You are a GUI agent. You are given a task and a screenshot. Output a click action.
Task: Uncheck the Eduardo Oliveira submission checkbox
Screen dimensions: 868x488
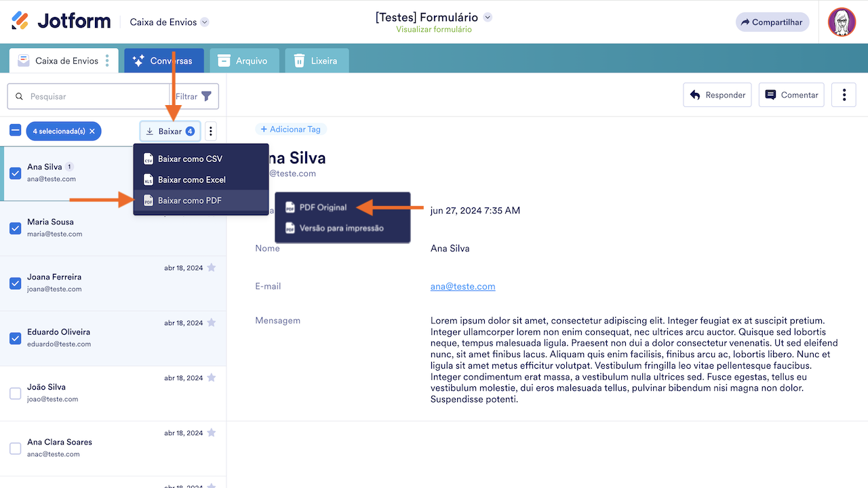[16, 338]
